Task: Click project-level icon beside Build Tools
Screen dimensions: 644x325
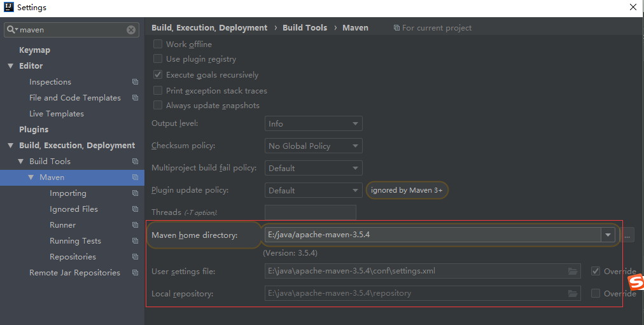Action: point(135,162)
